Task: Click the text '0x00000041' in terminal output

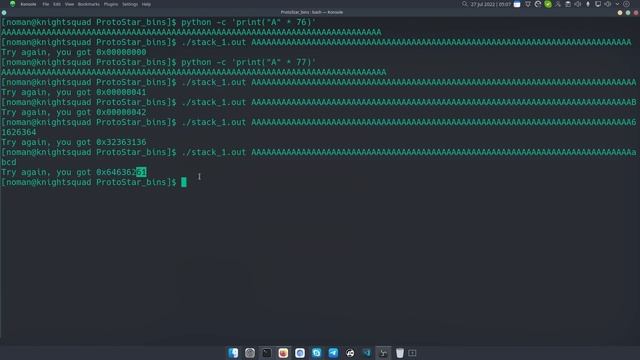Action: (x=121, y=92)
